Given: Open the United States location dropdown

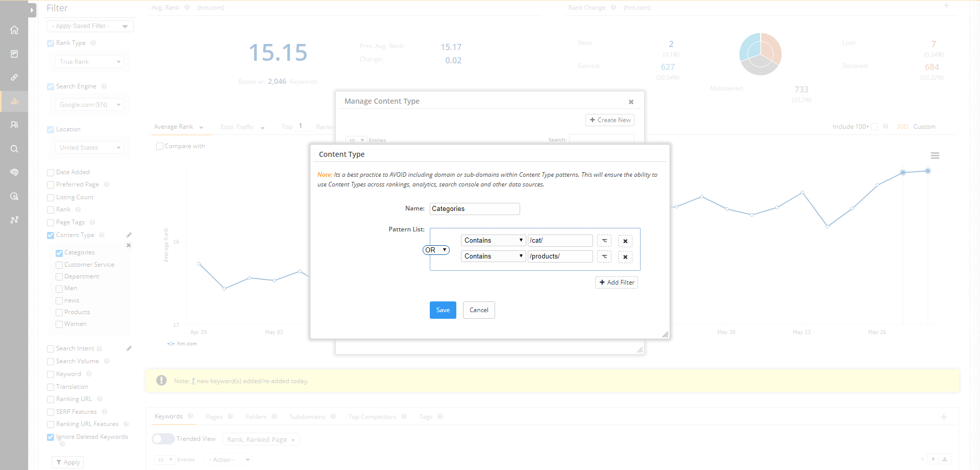Looking at the screenshot, I should [89, 148].
